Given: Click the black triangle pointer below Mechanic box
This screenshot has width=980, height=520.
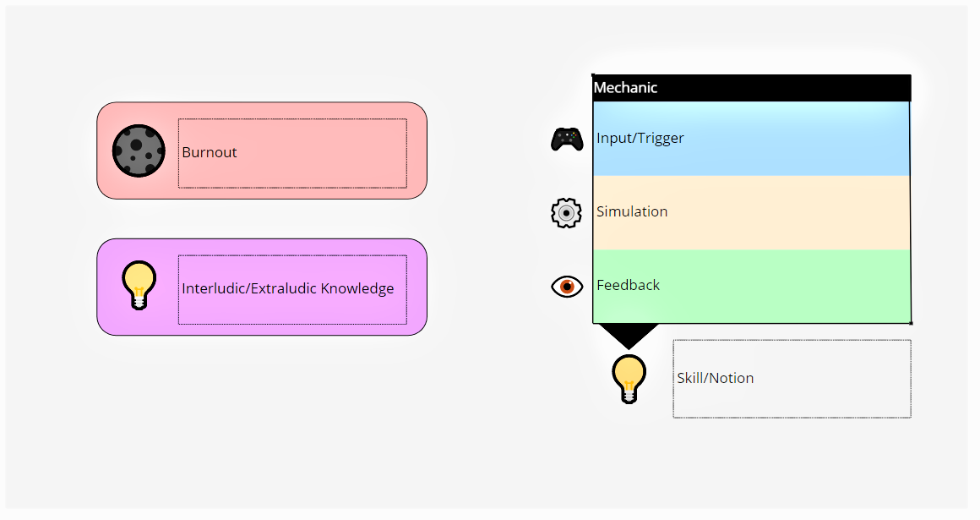Looking at the screenshot, I should [x=626, y=335].
